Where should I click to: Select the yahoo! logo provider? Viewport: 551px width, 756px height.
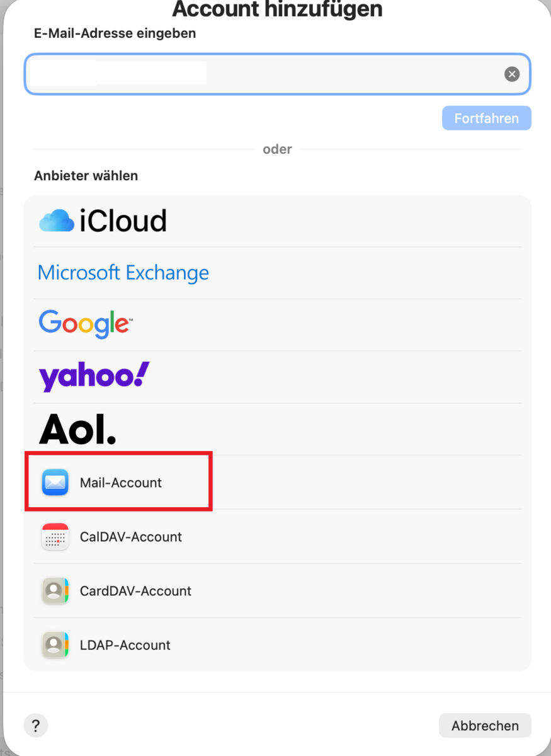[x=94, y=376]
